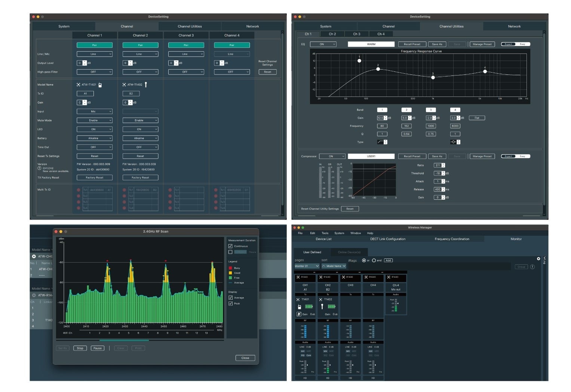Viewport: 571px width, 392px height.
Task: Switch to the Ch 4 tab in Channel Utilities
Action: pyautogui.click(x=381, y=34)
